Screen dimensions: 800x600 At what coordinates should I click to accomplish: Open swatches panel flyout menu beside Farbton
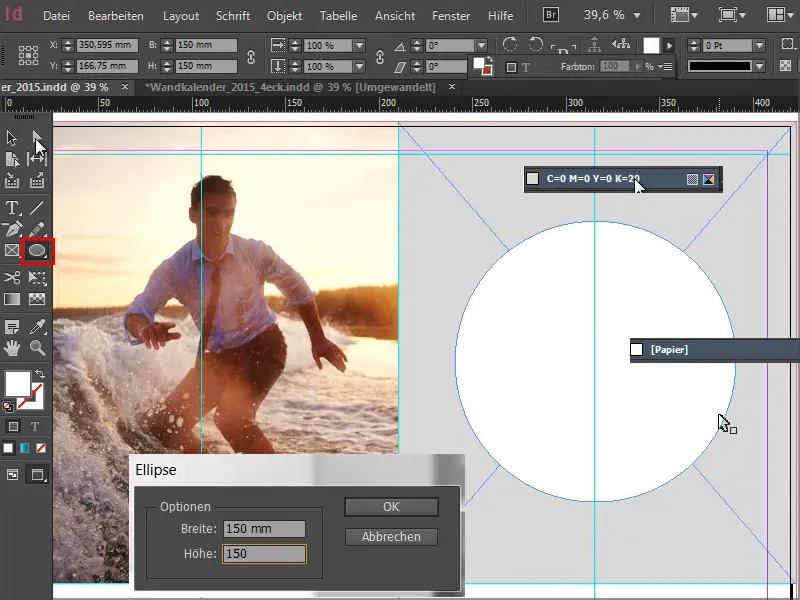665,66
